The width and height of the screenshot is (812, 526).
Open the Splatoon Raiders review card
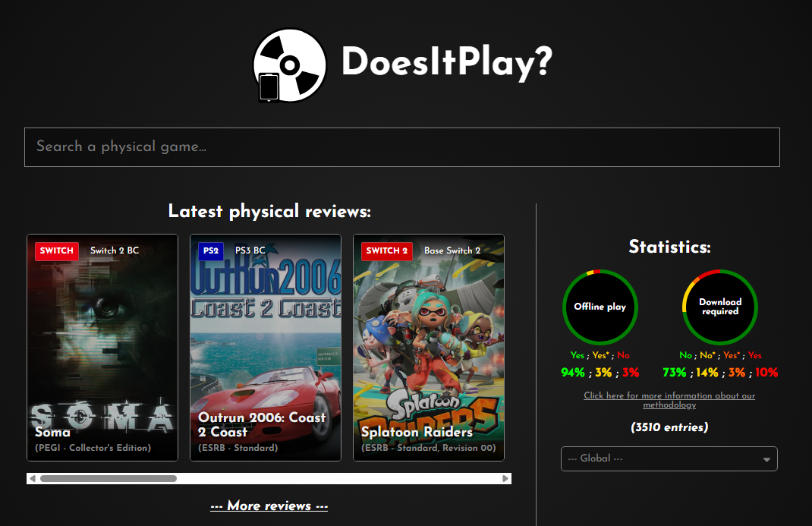429,348
